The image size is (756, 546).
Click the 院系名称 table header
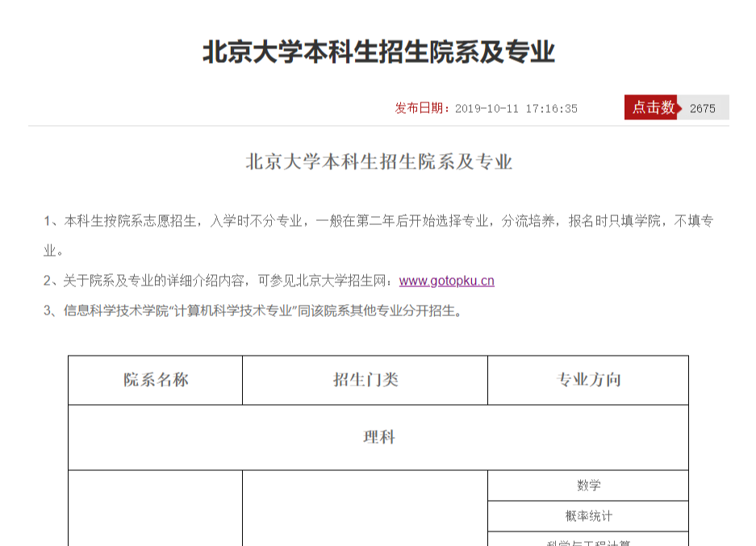pos(155,380)
